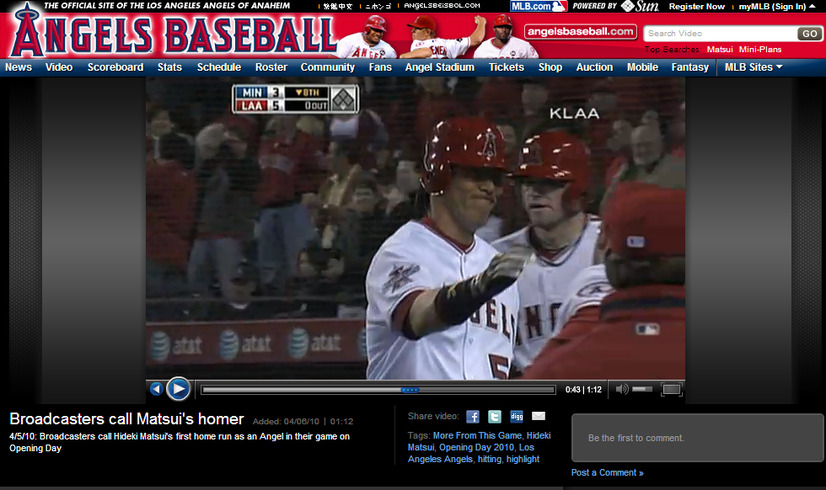Click the 0:43 | 1:12 time display

click(583, 390)
